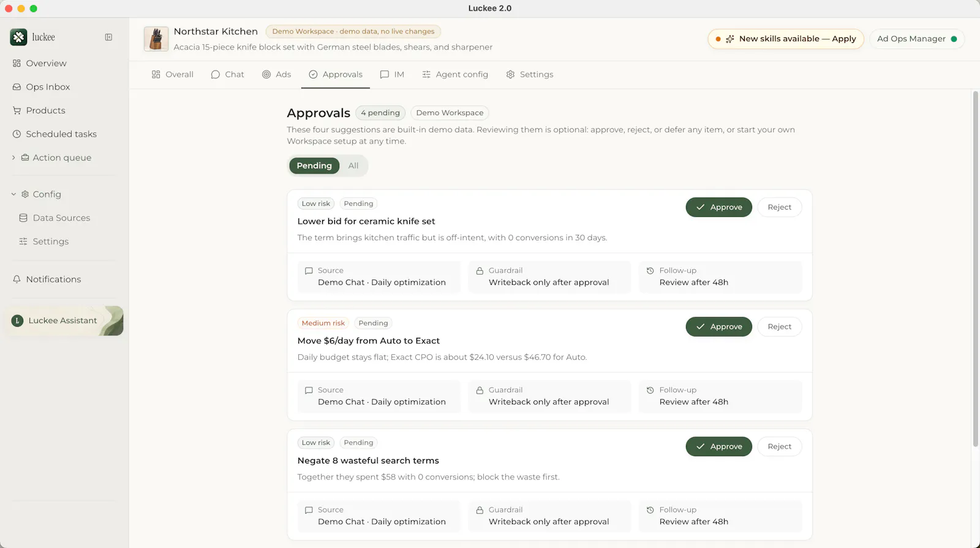Screen dimensions: 980x548
Task: Switch to the Ads tab
Action: pos(276,74)
